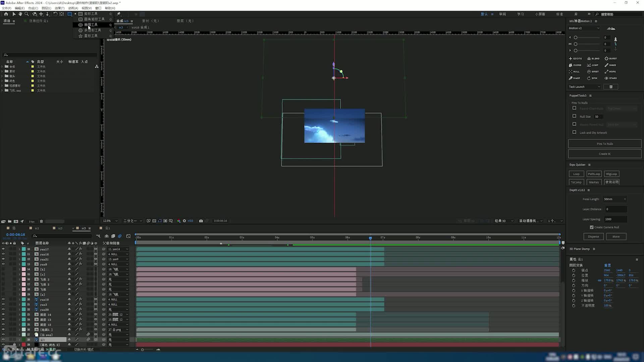Open the 文件(F) menu
644x362 pixels.
coord(6,8)
